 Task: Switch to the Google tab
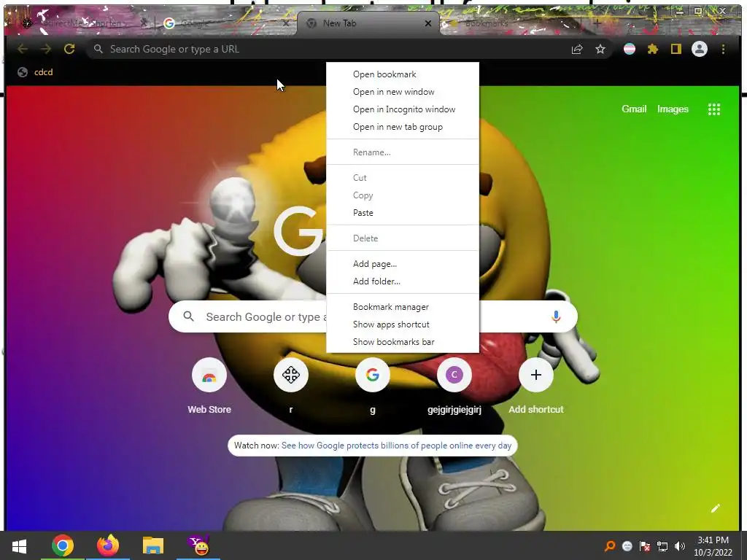tap(224, 23)
